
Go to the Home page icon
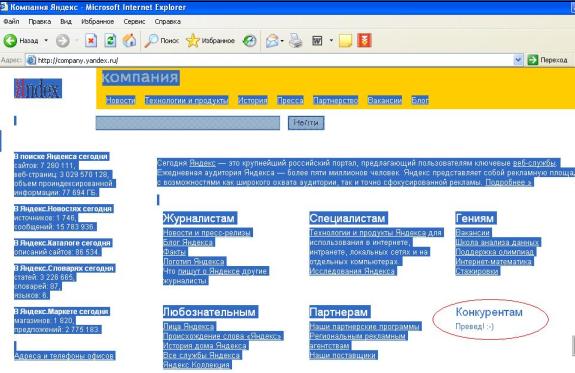[x=129, y=40]
